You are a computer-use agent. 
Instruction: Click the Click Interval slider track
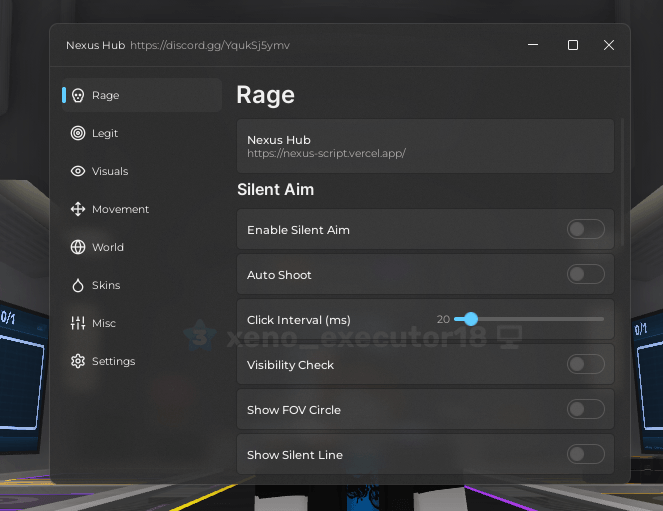coord(529,319)
